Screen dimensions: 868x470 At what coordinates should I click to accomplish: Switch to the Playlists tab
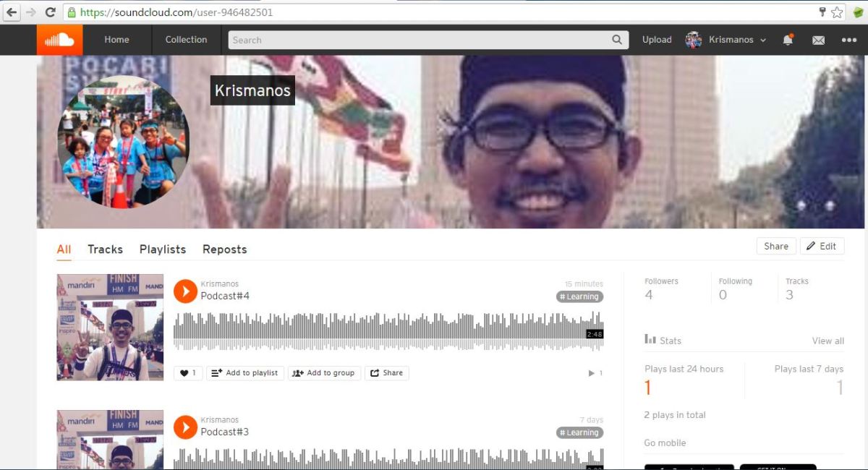click(163, 249)
